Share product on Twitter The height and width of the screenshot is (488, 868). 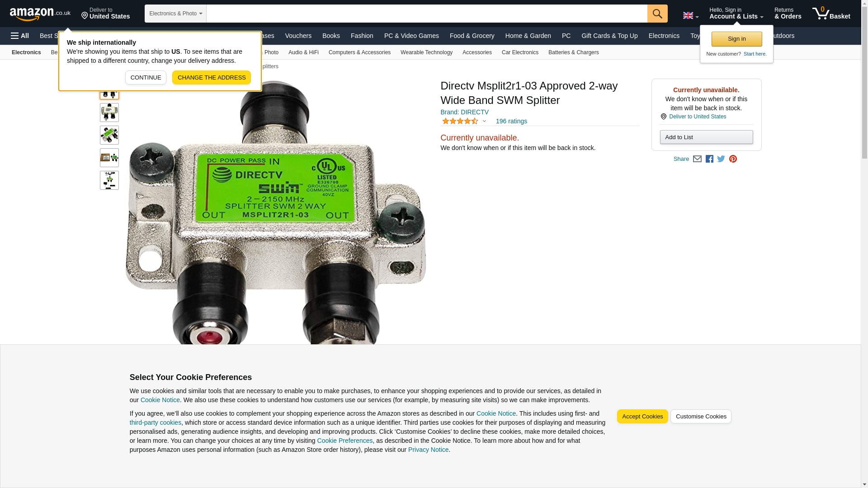click(721, 159)
